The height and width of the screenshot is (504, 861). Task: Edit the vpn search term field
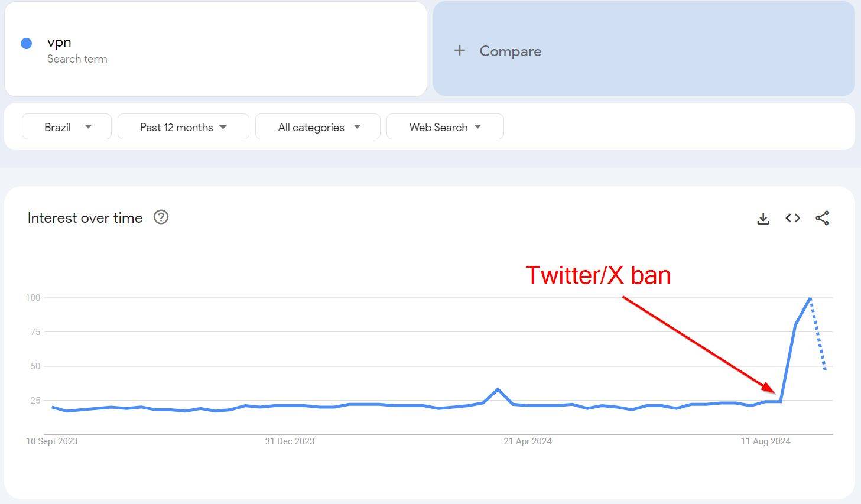[216, 49]
